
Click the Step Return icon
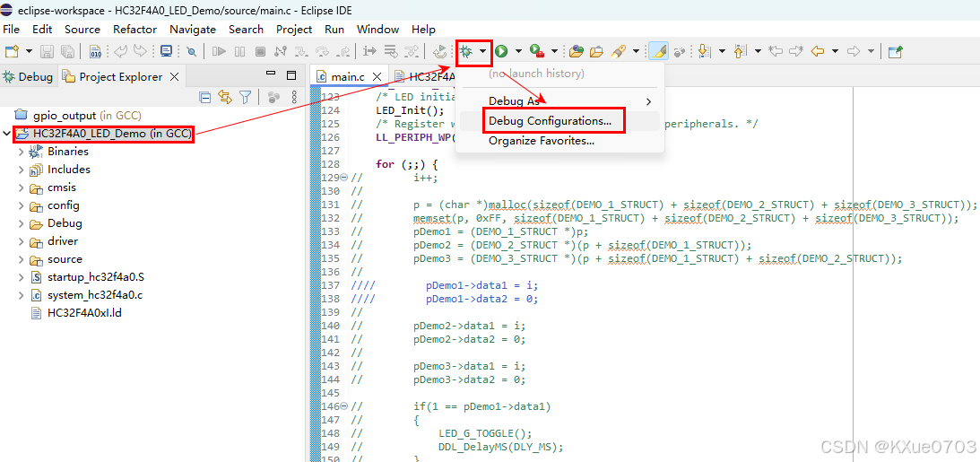(343, 51)
